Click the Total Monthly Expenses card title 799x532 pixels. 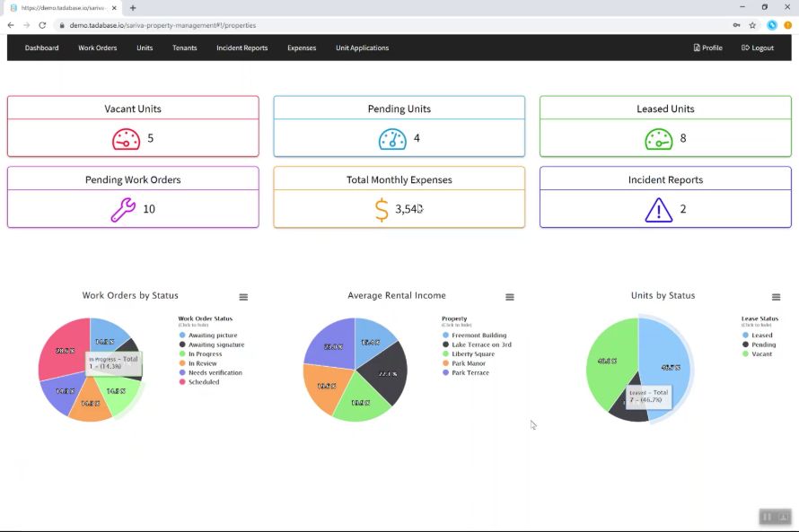click(x=399, y=179)
